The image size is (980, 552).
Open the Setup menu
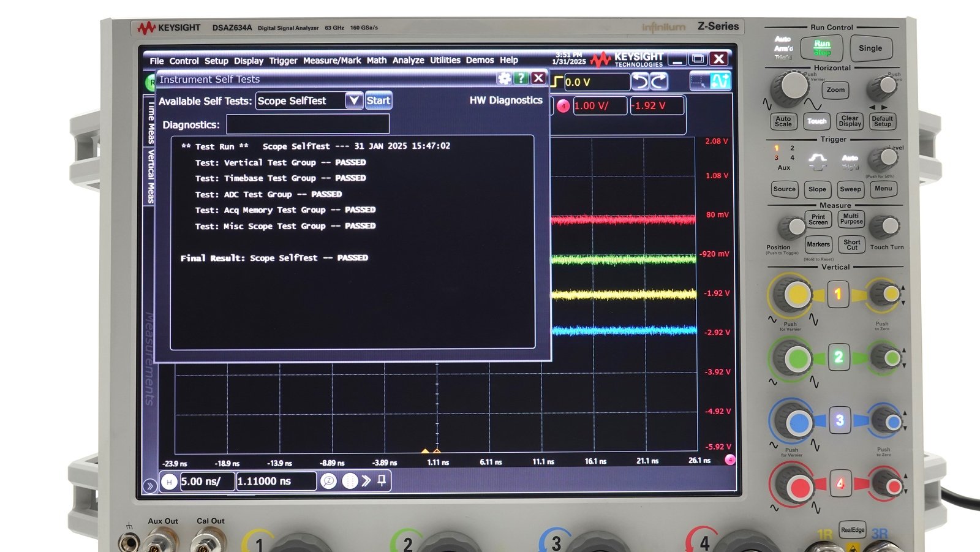[216, 61]
